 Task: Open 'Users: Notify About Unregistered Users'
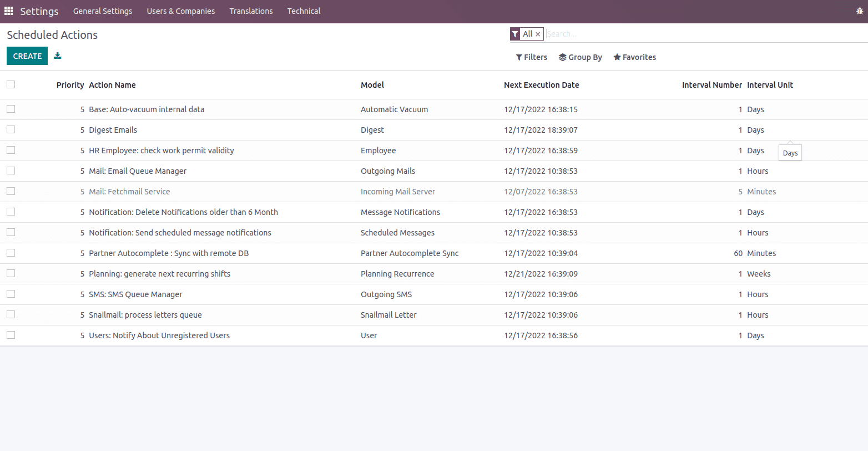coord(159,335)
